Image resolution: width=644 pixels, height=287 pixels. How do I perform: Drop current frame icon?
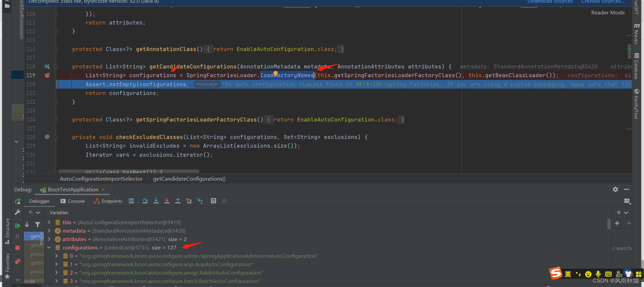tap(189, 201)
